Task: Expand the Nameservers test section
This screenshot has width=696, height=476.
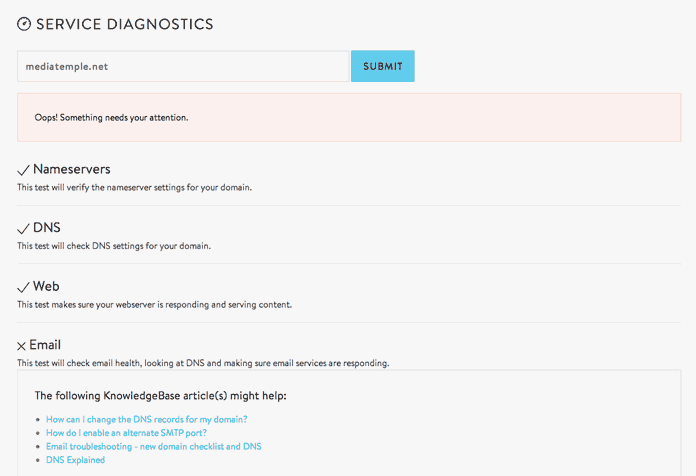Action: point(71,169)
